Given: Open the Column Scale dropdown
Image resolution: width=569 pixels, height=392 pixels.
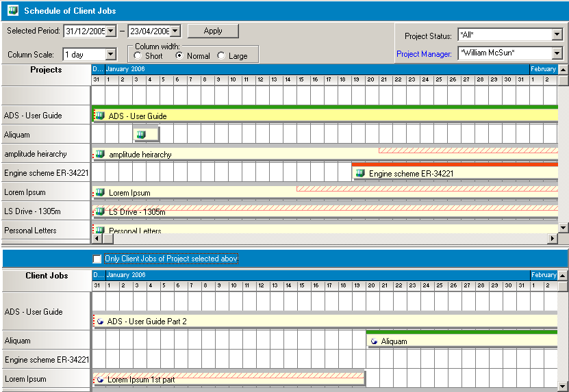Looking at the screenshot, I should [111, 55].
